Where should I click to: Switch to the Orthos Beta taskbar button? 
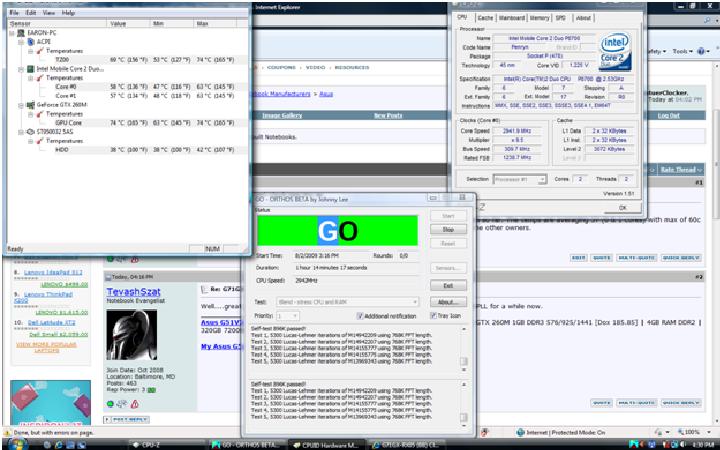pos(246,444)
